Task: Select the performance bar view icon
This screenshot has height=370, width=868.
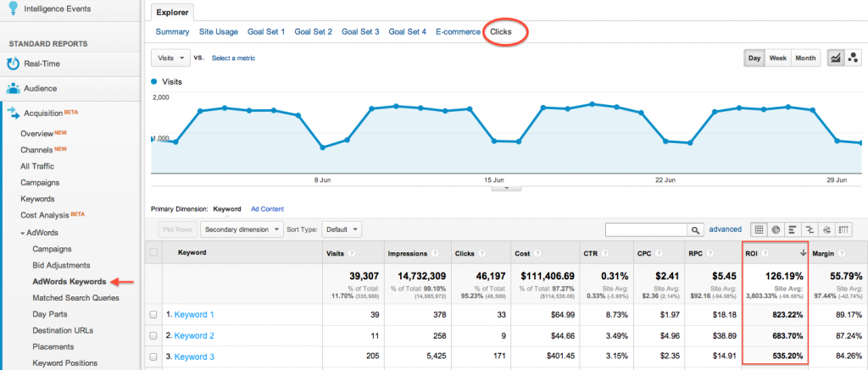Action: coord(793,229)
